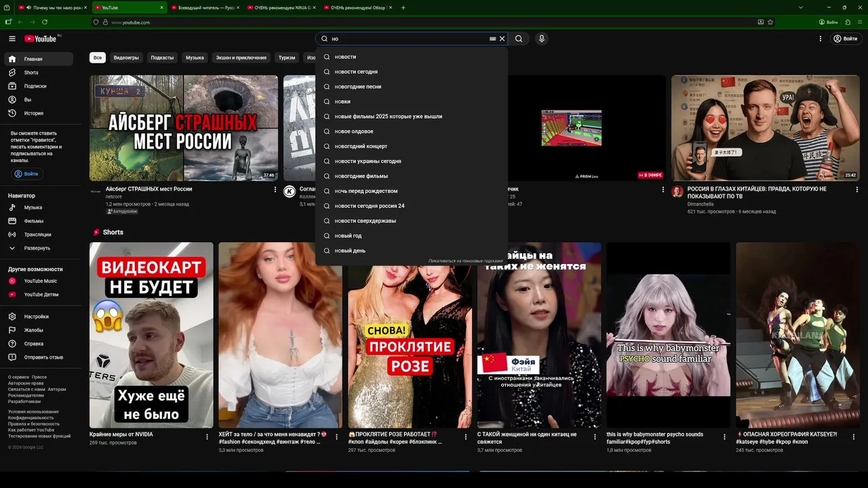Open История in the sidebar
Screen dimensions: 868x488
38,113
